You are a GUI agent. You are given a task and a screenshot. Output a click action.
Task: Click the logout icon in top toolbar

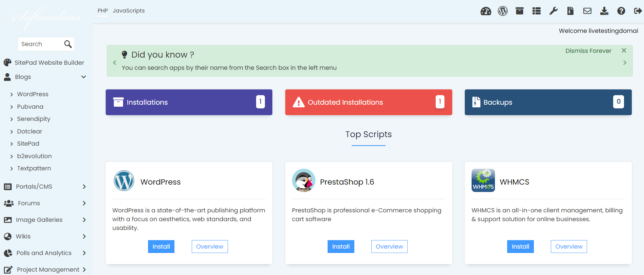click(x=638, y=11)
